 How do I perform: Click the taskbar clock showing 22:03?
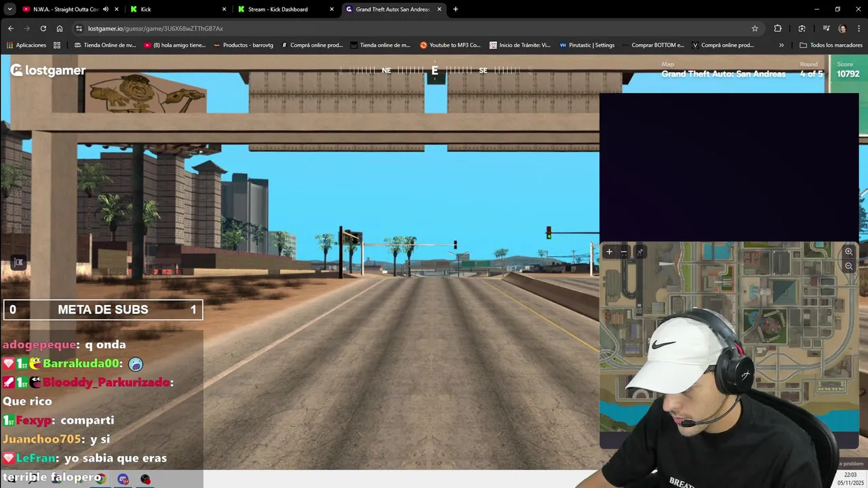point(850,479)
